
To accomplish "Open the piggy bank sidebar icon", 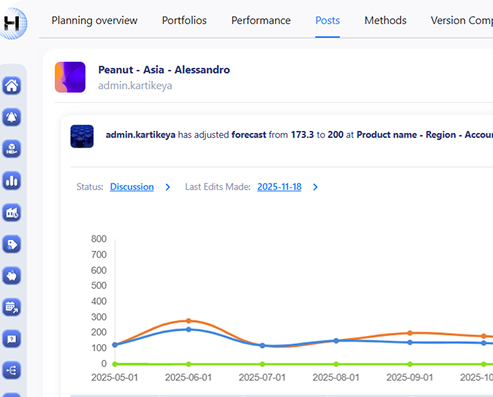I will coord(12,276).
